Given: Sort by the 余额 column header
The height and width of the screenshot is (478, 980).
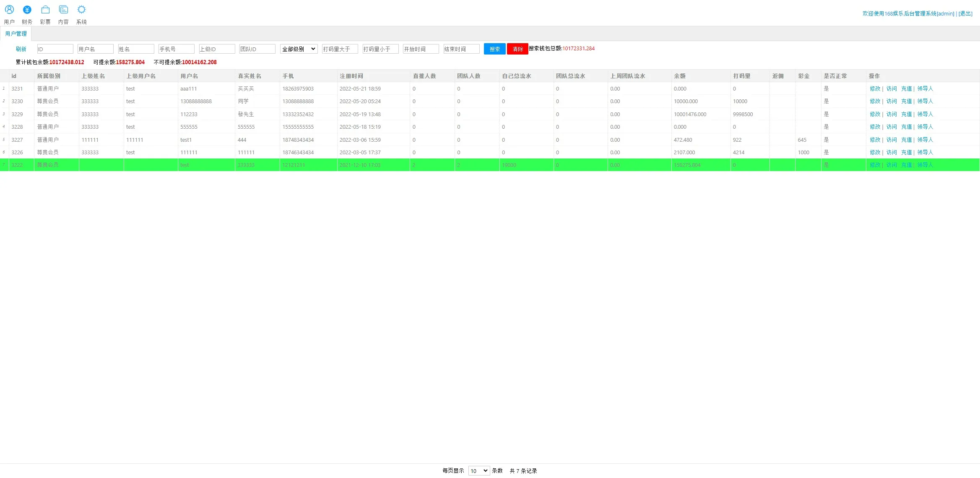Looking at the screenshot, I should (x=679, y=76).
